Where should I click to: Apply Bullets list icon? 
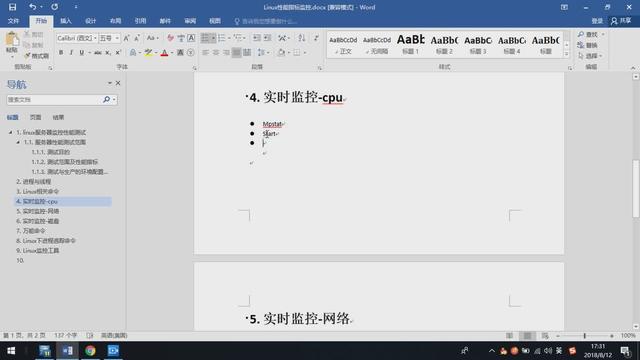pyautogui.click(x=205, y=38)
